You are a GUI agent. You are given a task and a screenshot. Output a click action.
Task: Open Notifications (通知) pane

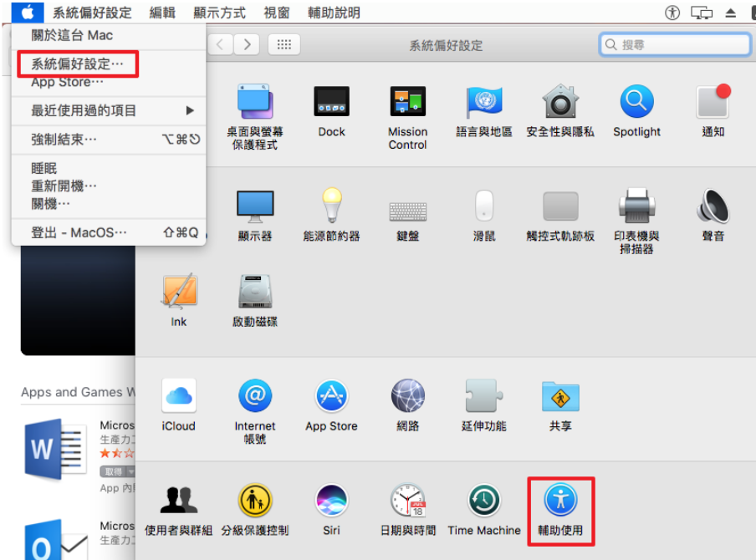[x=713, y=110]
